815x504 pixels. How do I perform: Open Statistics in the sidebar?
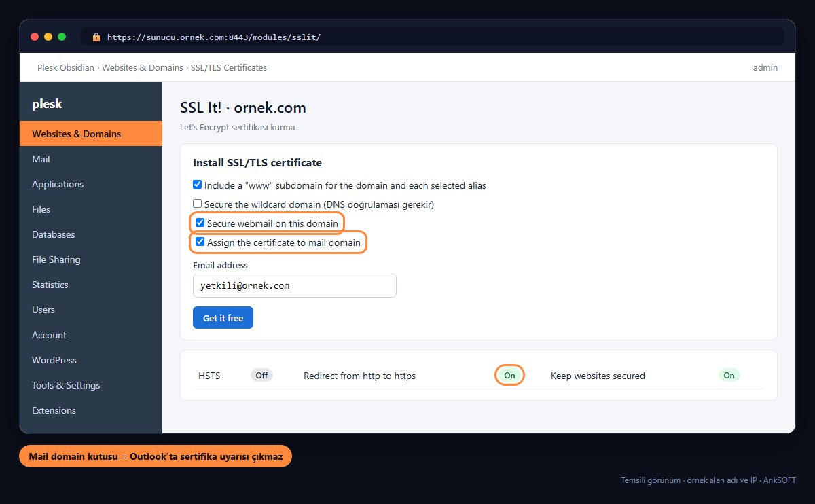tap(91, 285)
